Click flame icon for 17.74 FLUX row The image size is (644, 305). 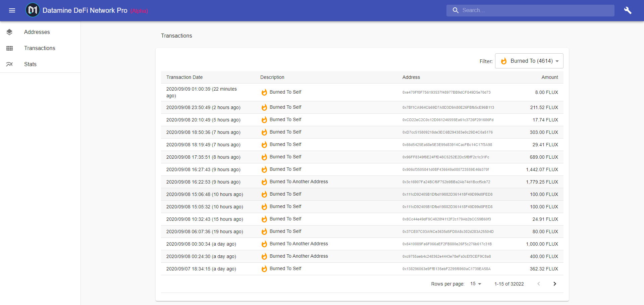[264, 119]
